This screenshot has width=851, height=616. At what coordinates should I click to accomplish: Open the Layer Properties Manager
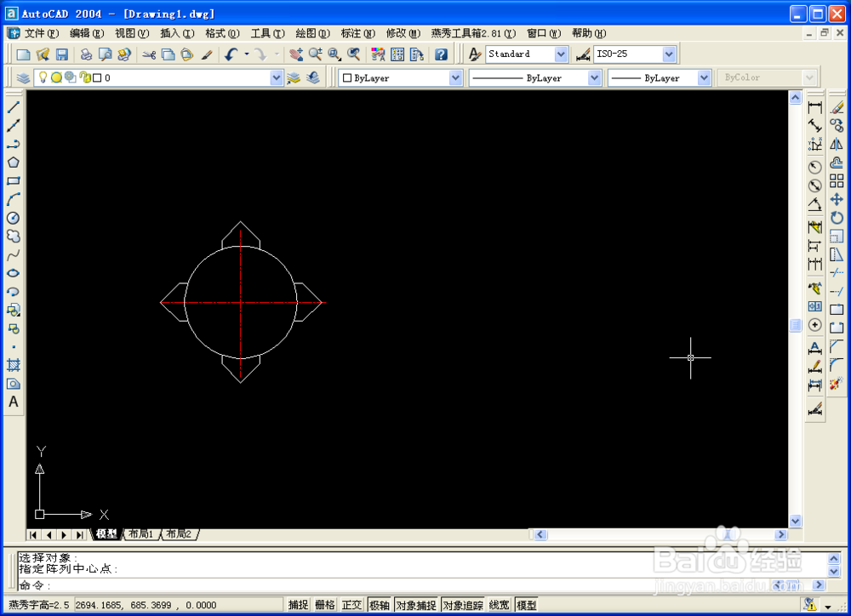(23, 77)
